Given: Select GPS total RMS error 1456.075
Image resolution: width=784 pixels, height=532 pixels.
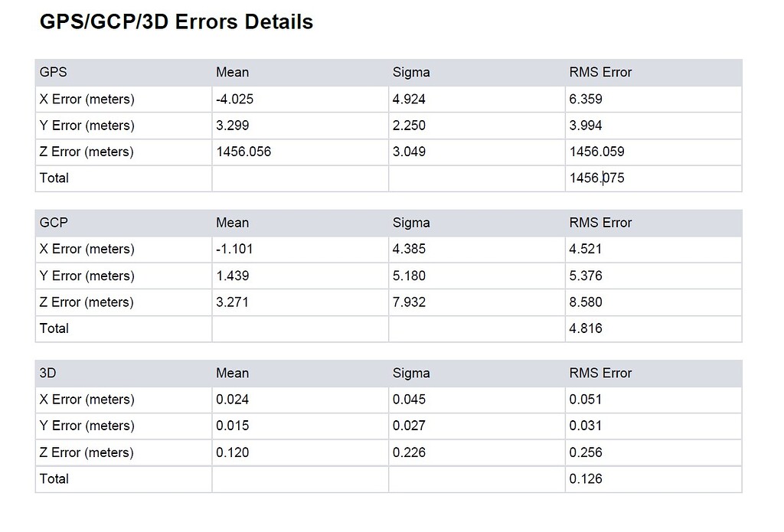Looking at the screenshot, I should (x=596, y=178).
